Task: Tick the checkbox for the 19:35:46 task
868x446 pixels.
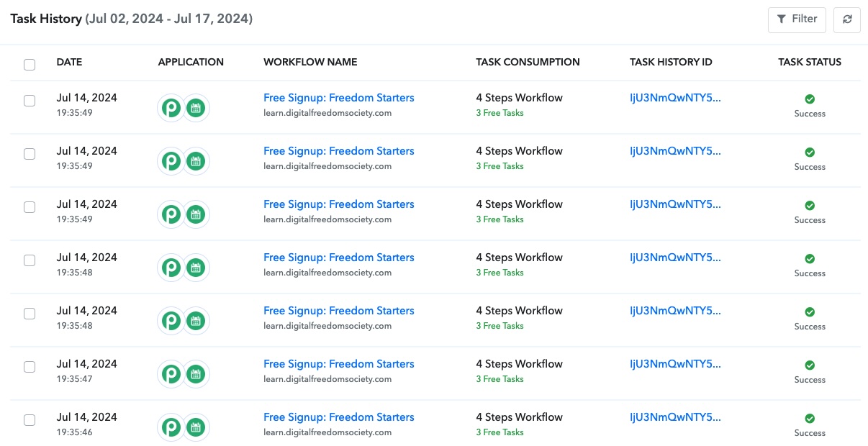Action: pyautogui.click(x=30, y=420)
